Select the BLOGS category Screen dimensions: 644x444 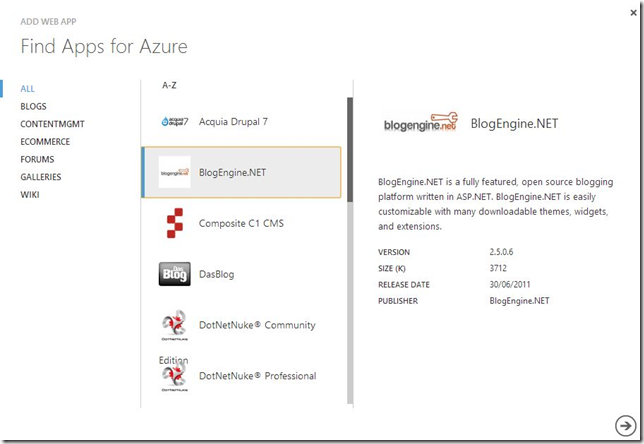(33, 106)
